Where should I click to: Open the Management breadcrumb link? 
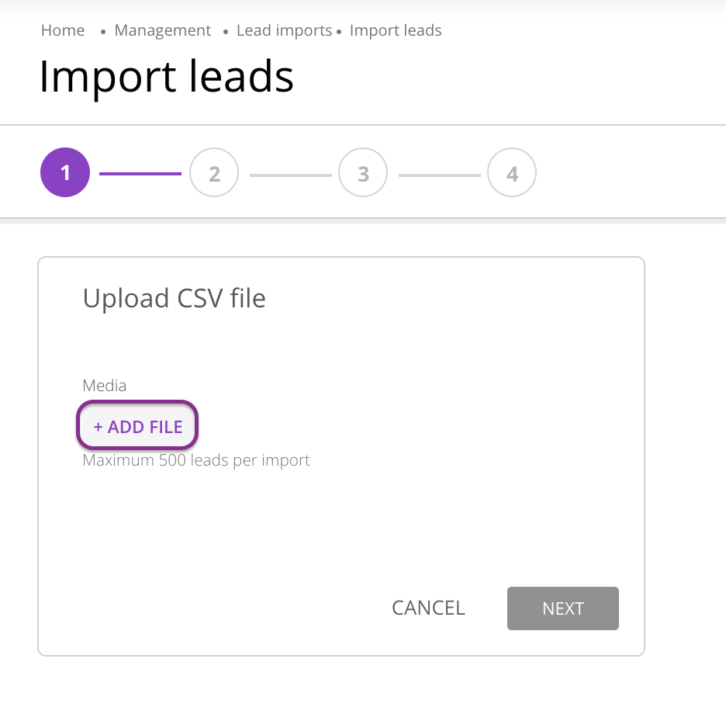(162, 31)
